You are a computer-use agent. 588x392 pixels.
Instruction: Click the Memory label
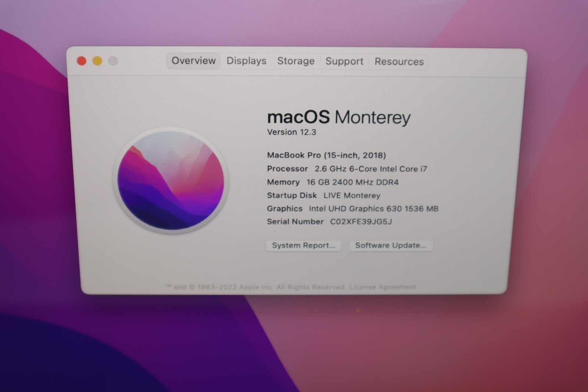[283, 182]
